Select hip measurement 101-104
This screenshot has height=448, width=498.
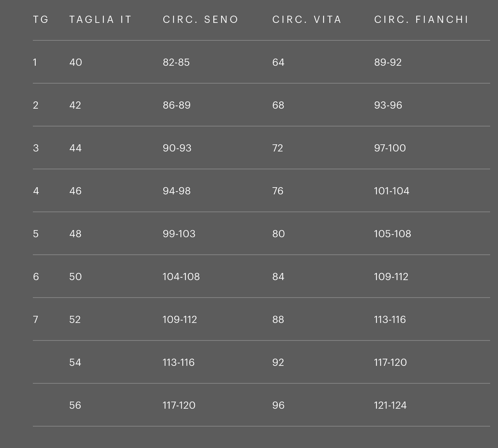(x=391, y=191)
